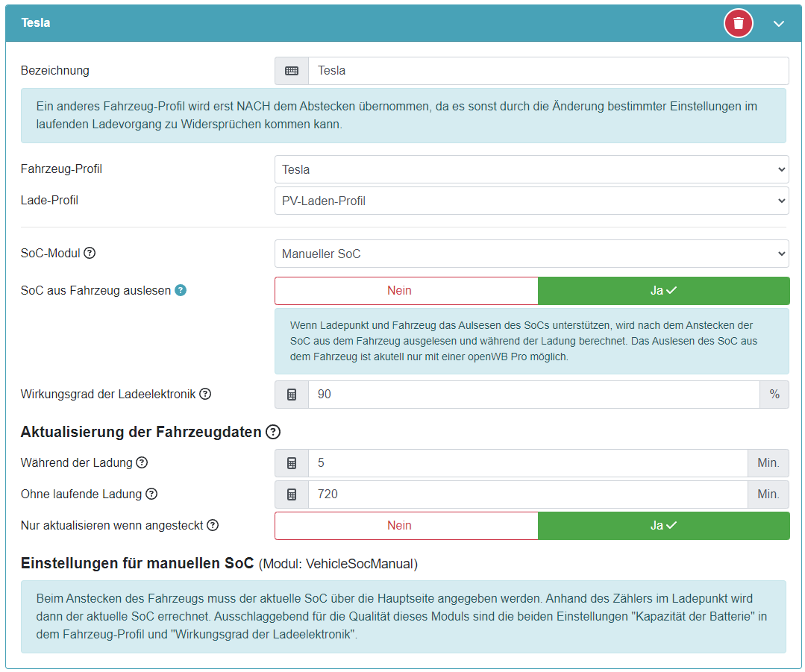Click the Min. unit of Ohne laufende Ladung
Viewport: 805px width, 672px height.
pos(768,494)
